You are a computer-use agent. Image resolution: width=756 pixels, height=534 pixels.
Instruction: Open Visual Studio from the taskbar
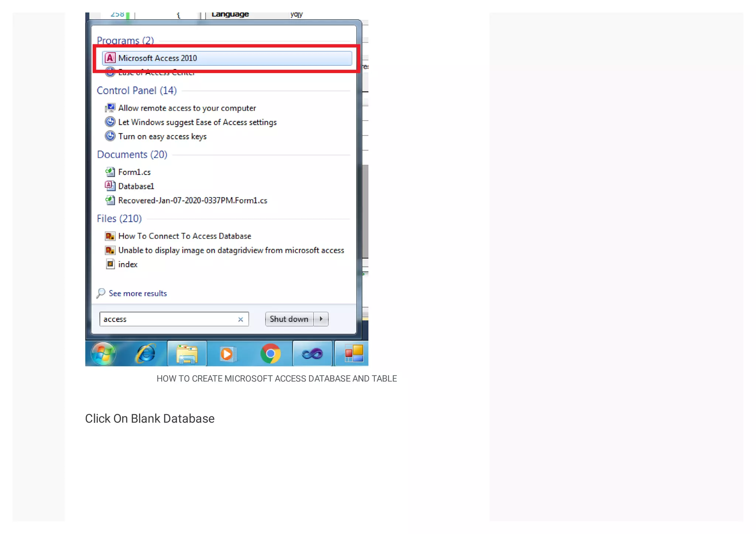tap(312, 354)
